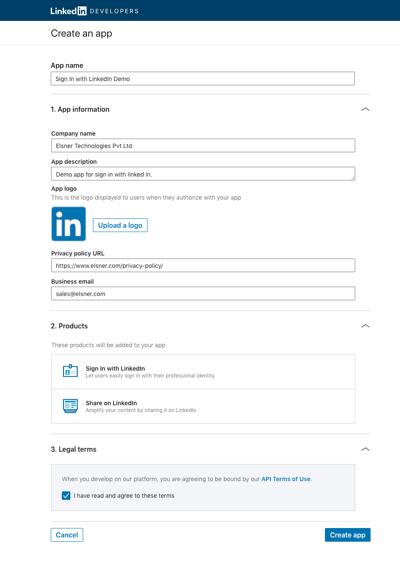
Task: Collapse the App information section
Action: 365,109
